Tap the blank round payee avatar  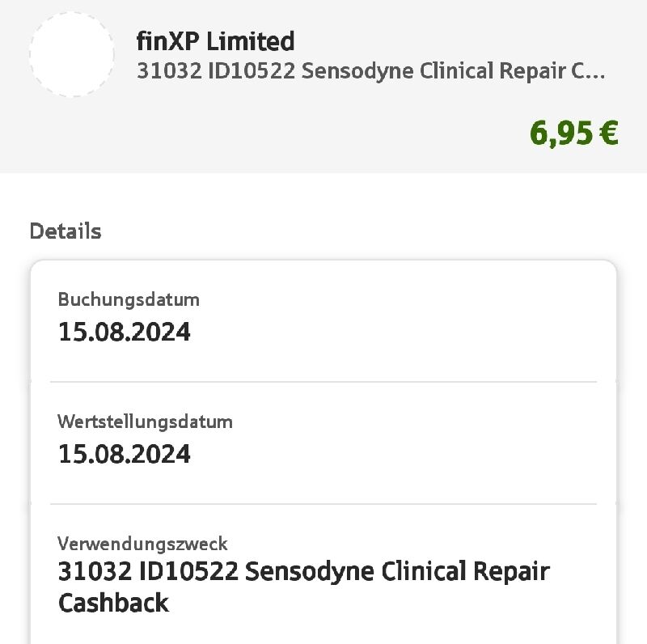pyautogui.click(x=72, y=54)
